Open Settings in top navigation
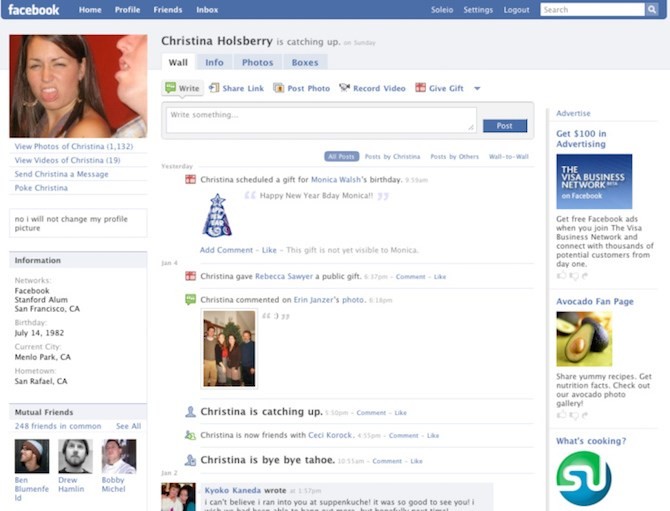This screenshot has width=670, height=511. [x=478, y=9]
